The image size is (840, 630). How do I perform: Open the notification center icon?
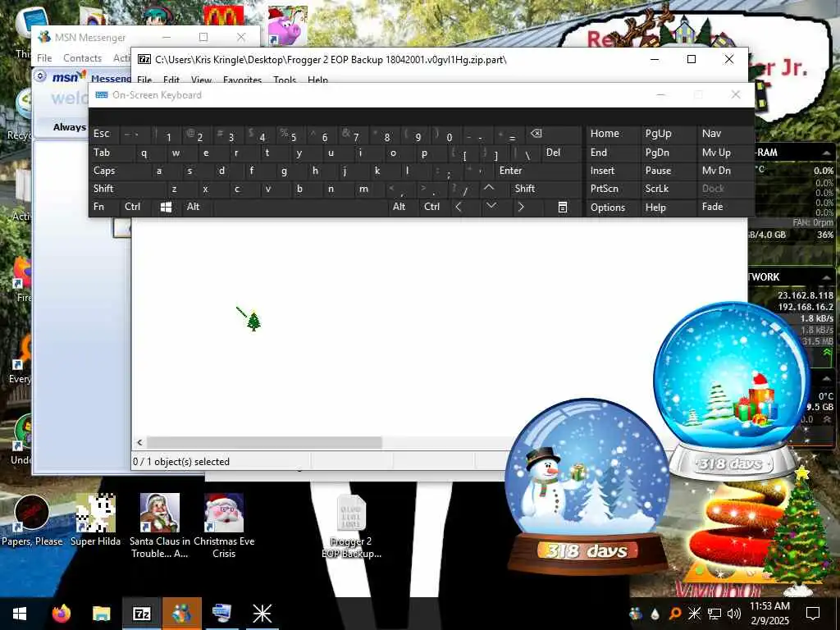click(x=813, y=614)
